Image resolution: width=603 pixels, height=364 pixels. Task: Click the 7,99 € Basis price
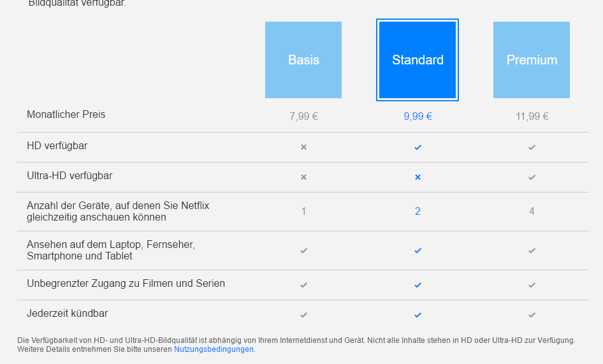click(x=303, y=116)
